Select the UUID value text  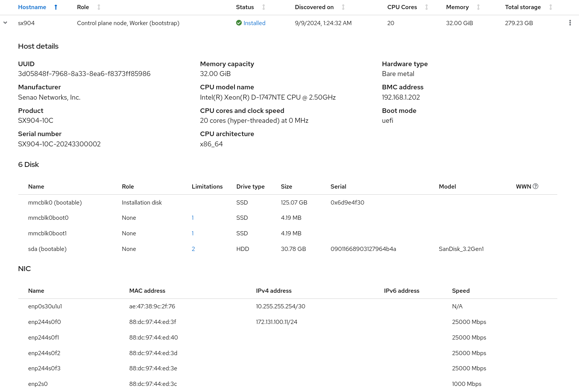point(84,74)
